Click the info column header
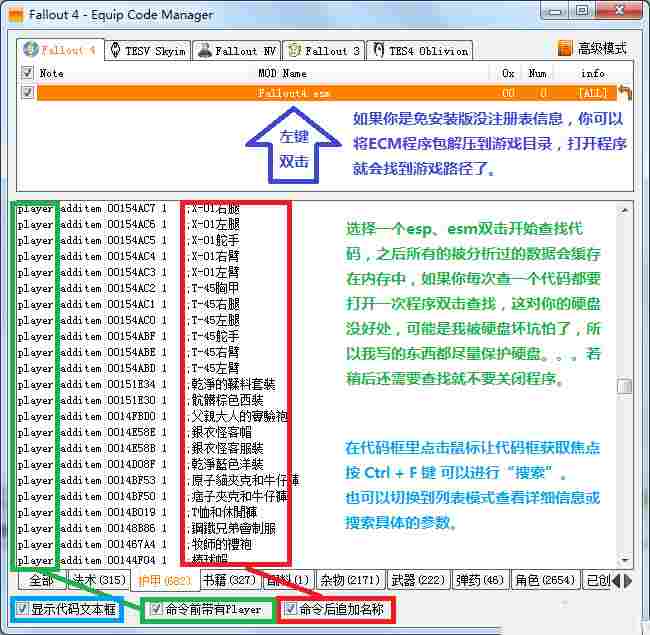The image size is (650, 635). tap(593, 73)
